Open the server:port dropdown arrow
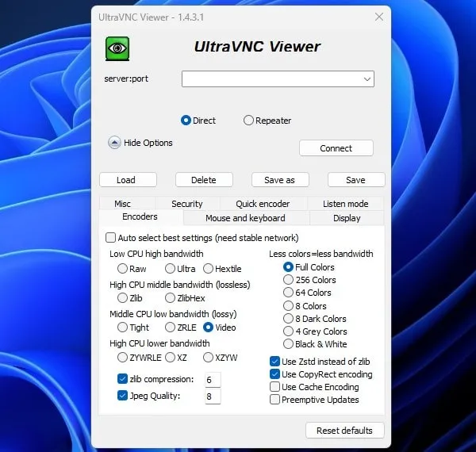The height and width of the screenshot is (452, 476). [367, 79]
